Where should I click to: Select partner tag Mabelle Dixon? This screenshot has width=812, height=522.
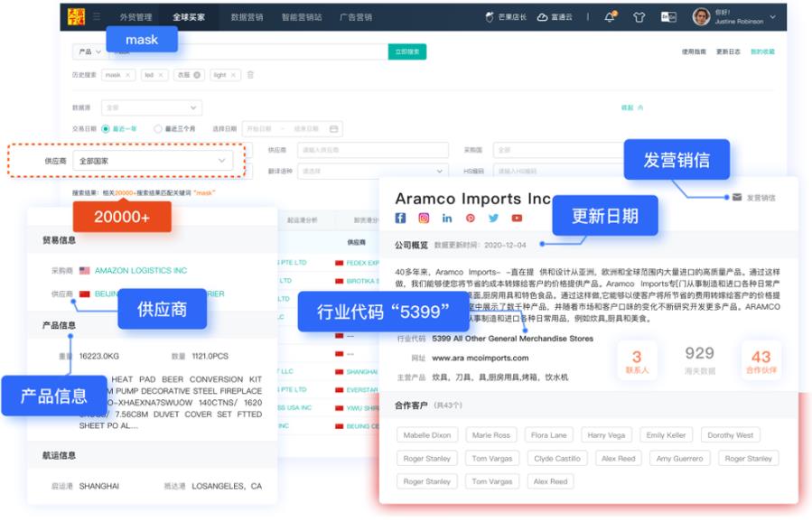tap(427, 435)
